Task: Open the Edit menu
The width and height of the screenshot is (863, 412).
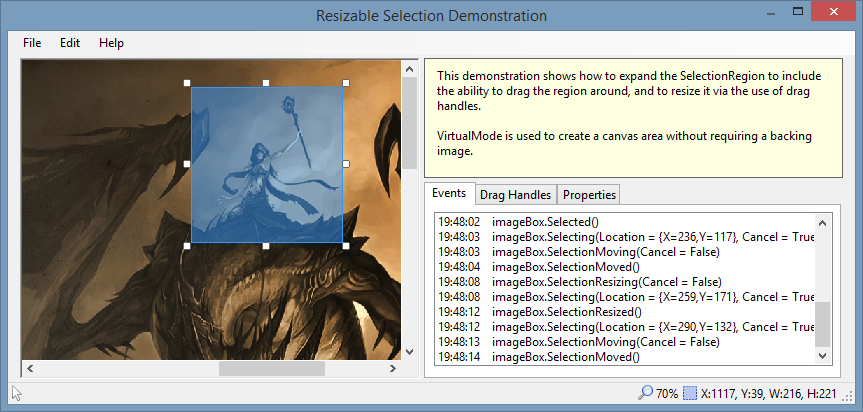Action: [x=70, y=43]
